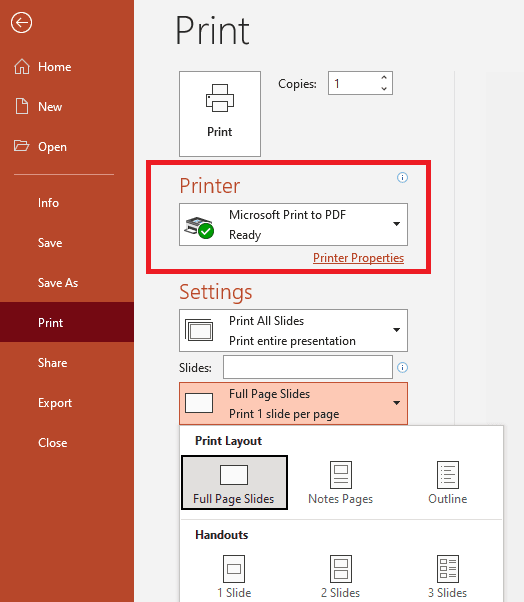Select Outline print layout
This screenshot has width=524, height=602.
pyautogui.click(x=448, y=483)
